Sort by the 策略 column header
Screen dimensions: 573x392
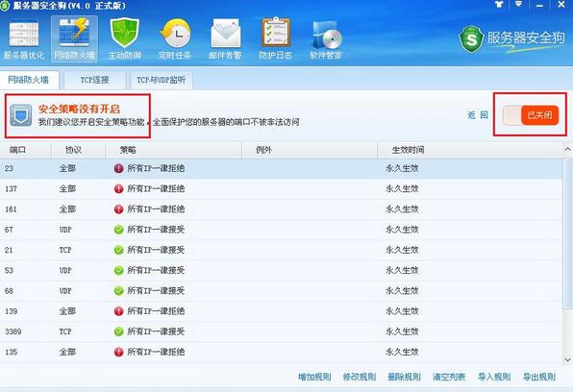(174, 150)
